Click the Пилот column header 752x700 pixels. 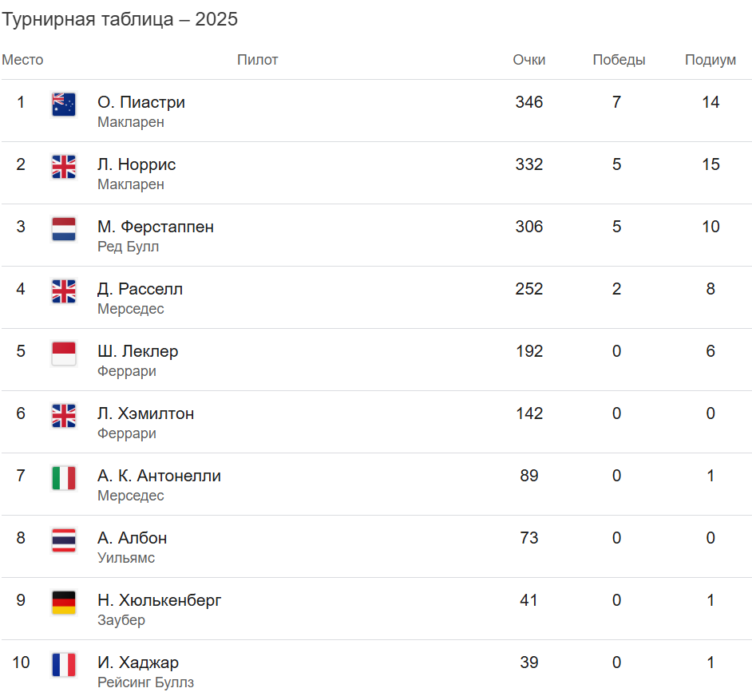tap(257, 60)
